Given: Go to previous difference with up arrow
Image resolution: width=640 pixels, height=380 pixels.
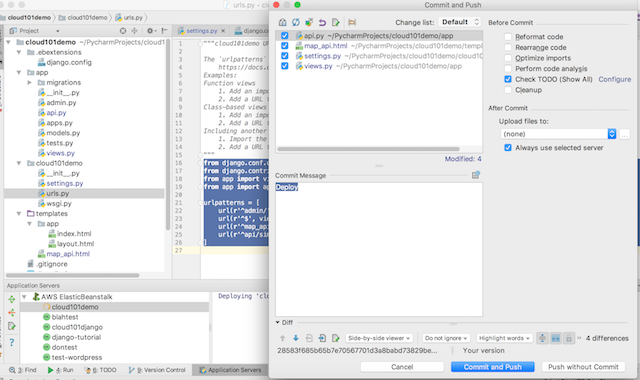Looking at the screenshot, I should (282, 338).
